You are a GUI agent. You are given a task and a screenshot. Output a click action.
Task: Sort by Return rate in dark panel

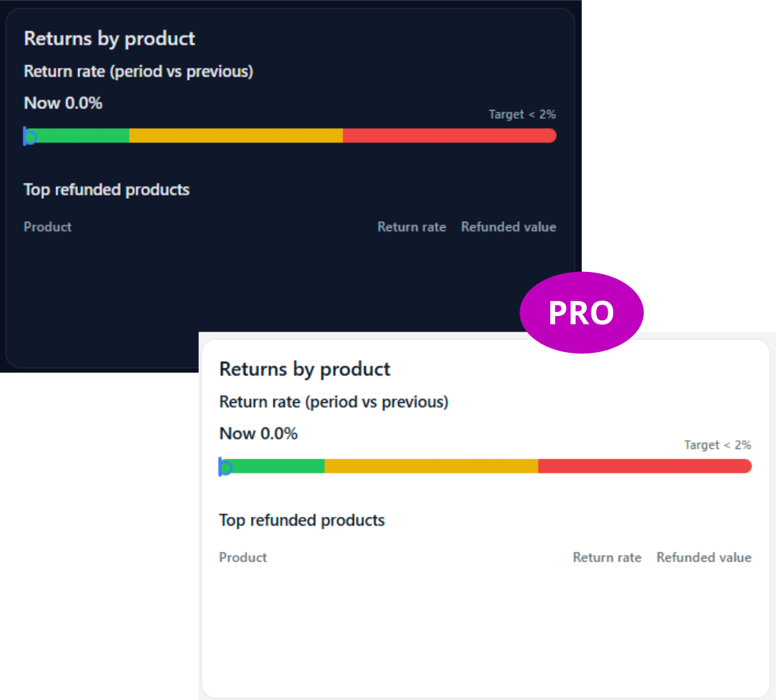click(x=412, y=227)
